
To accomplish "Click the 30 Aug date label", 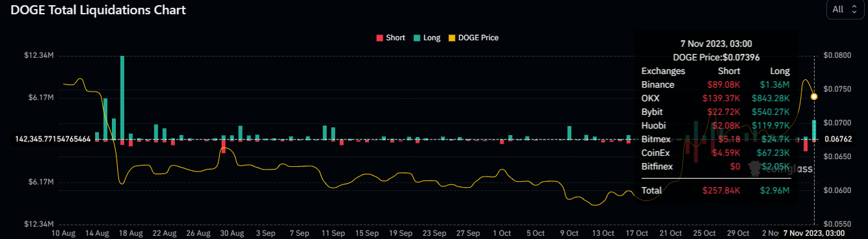I will [232, 233].
